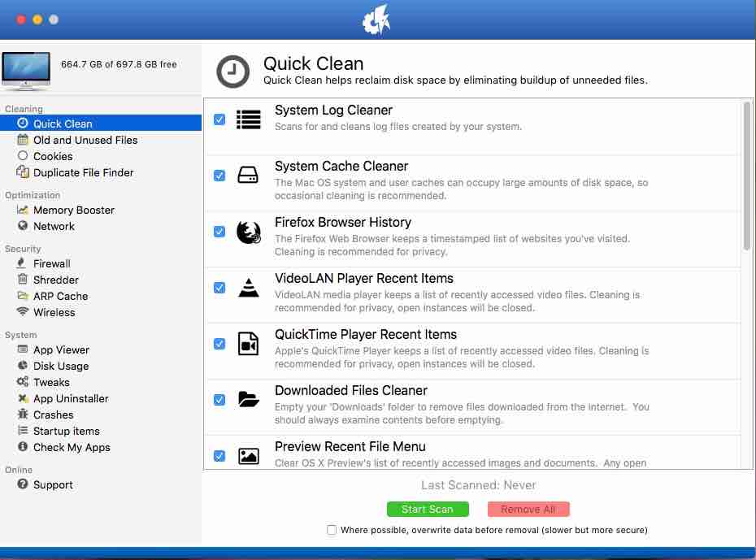Uncheck the System Log Cleaner checkbox
The width and height of the screenshot is (756, 560).
(219, 119)
